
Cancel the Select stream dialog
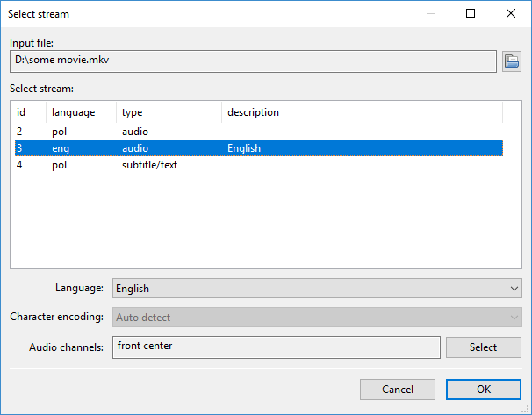(x=398, y=390)
